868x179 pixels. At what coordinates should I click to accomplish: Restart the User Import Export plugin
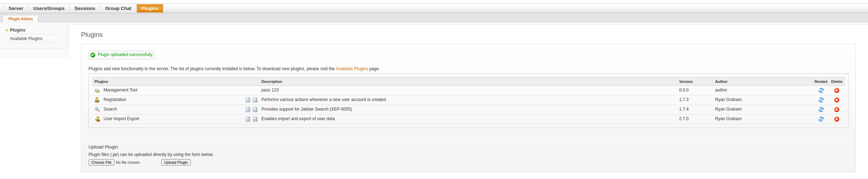coord(821,119)
